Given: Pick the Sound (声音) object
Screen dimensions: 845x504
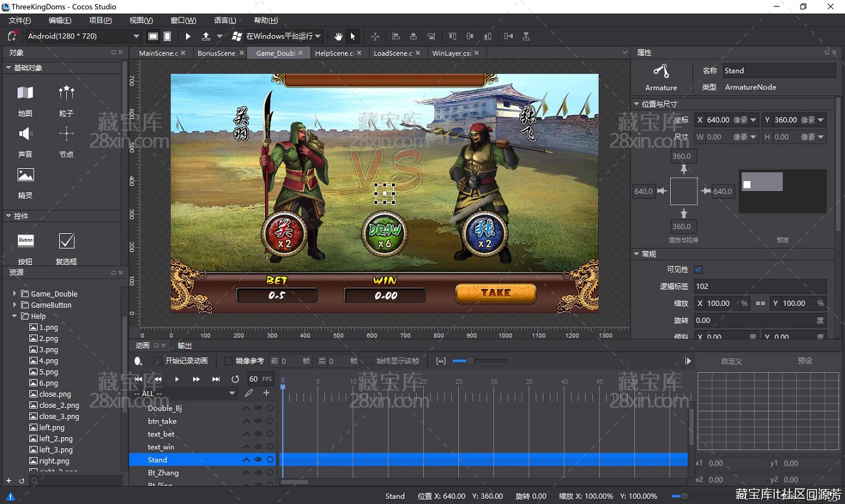Looking at the screenshot, I should tap(25, 141).
